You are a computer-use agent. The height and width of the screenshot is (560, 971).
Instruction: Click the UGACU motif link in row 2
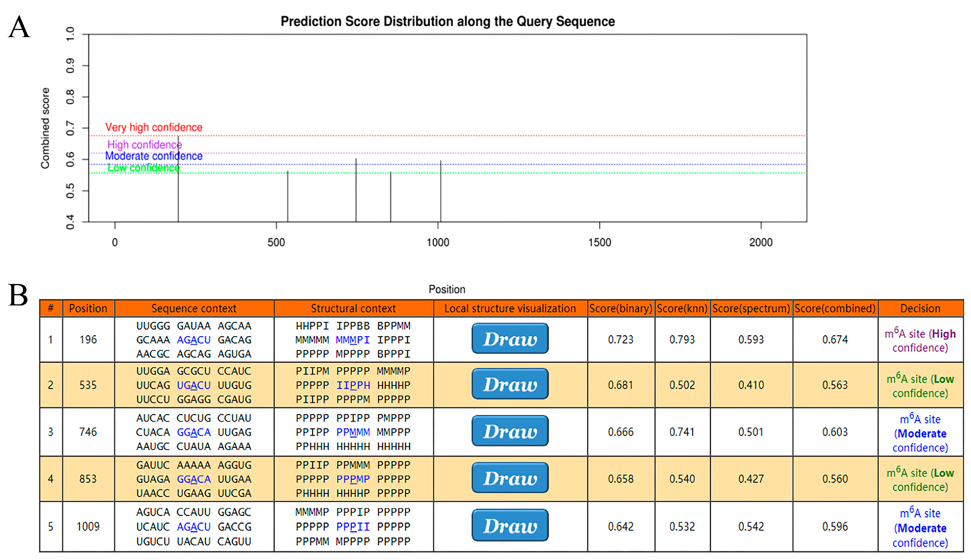[194, 385]
